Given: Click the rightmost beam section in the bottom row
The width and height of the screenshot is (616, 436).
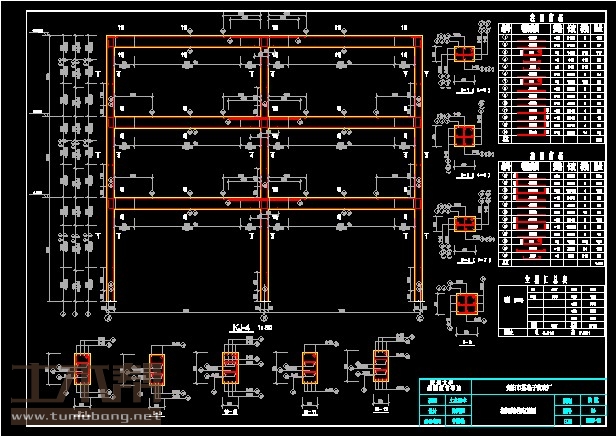Looking at the screenshot, I should [380, 366].
